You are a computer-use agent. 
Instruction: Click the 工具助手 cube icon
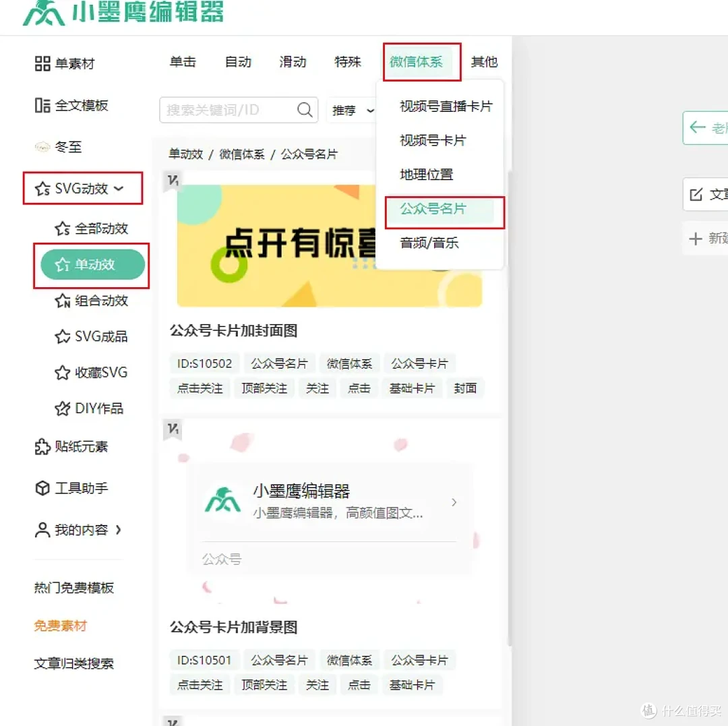click(42, 488)
